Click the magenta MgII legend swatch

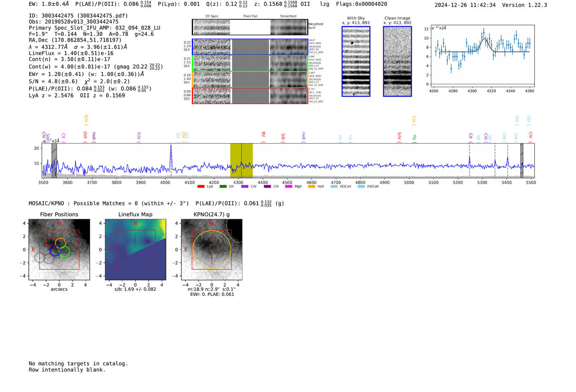tap(288, 186)
